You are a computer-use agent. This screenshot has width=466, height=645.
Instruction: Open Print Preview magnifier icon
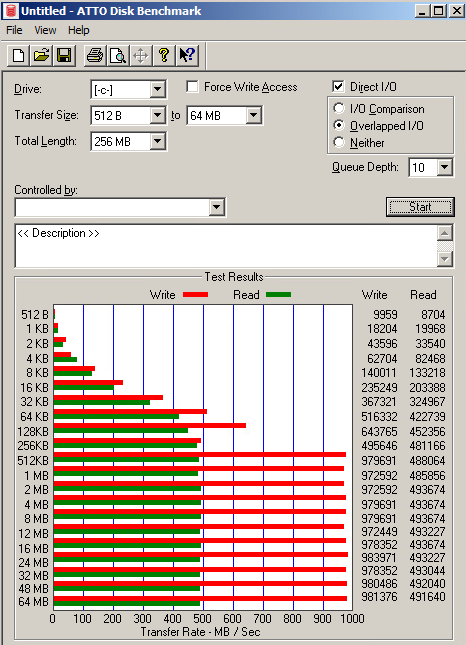tap(118, 55)
